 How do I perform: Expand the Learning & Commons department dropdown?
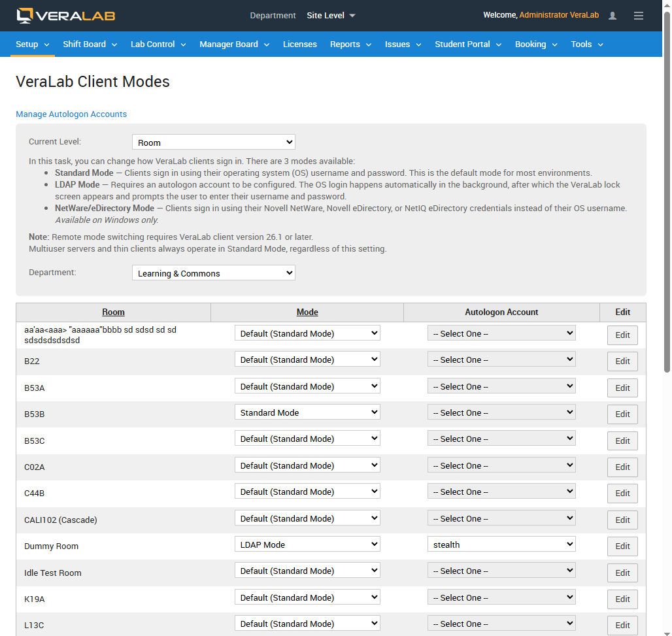coord(213,273)
